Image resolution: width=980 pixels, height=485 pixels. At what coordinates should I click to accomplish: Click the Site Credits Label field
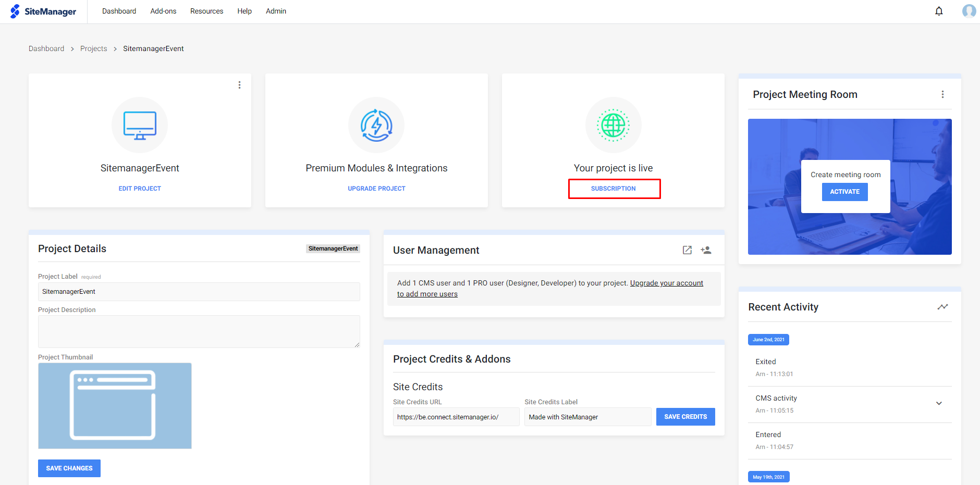588,417
